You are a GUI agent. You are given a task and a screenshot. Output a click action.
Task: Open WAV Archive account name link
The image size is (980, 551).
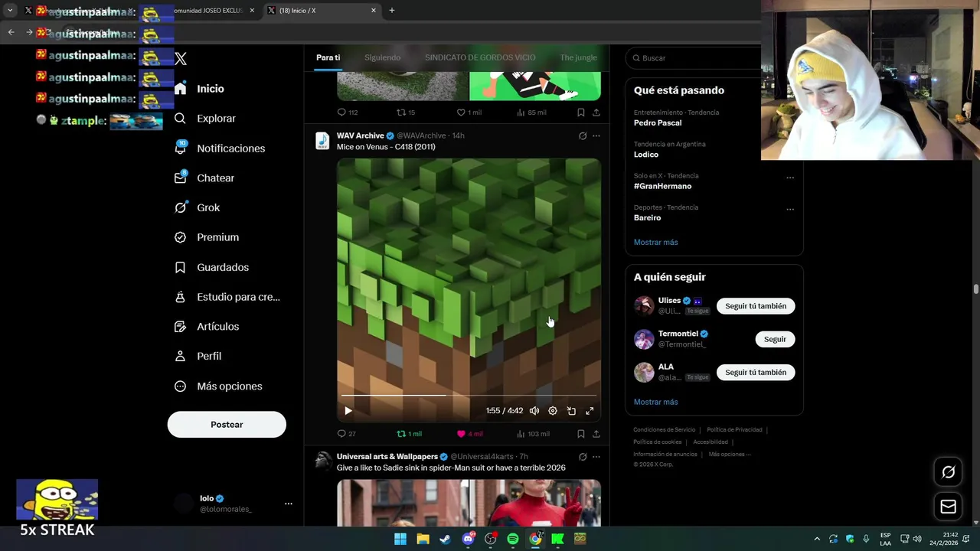[x=361, y=135]
